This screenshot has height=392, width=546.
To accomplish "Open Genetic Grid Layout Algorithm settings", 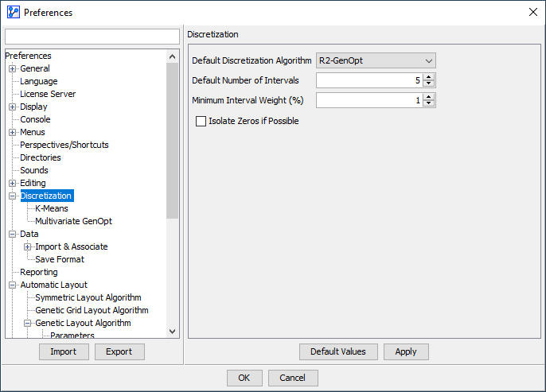I will coord(92,310).
